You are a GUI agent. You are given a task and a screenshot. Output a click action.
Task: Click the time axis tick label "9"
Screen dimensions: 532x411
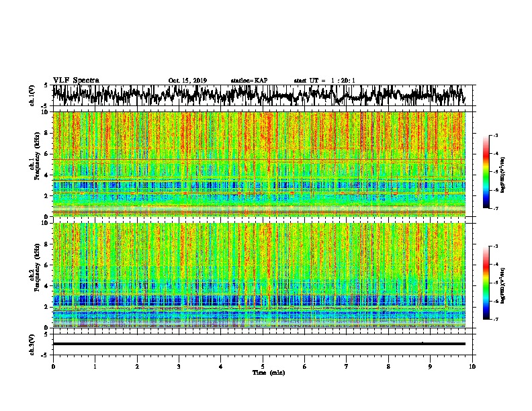430,367
